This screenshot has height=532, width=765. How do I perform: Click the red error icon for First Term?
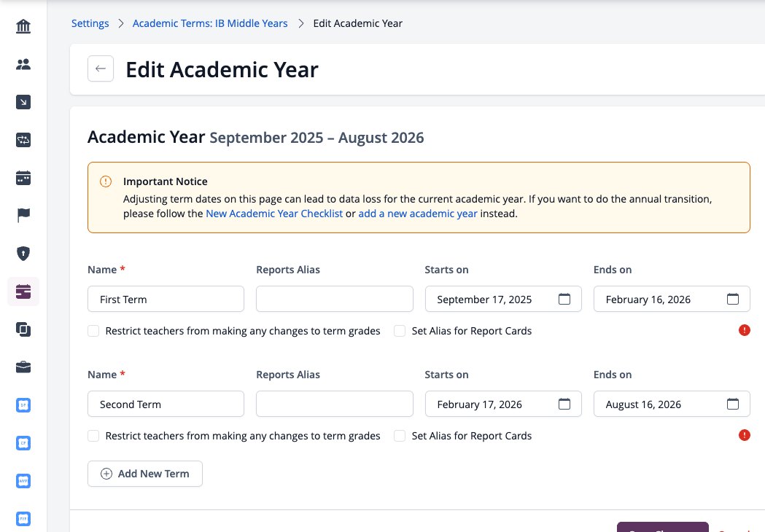[x=744, y=330]
